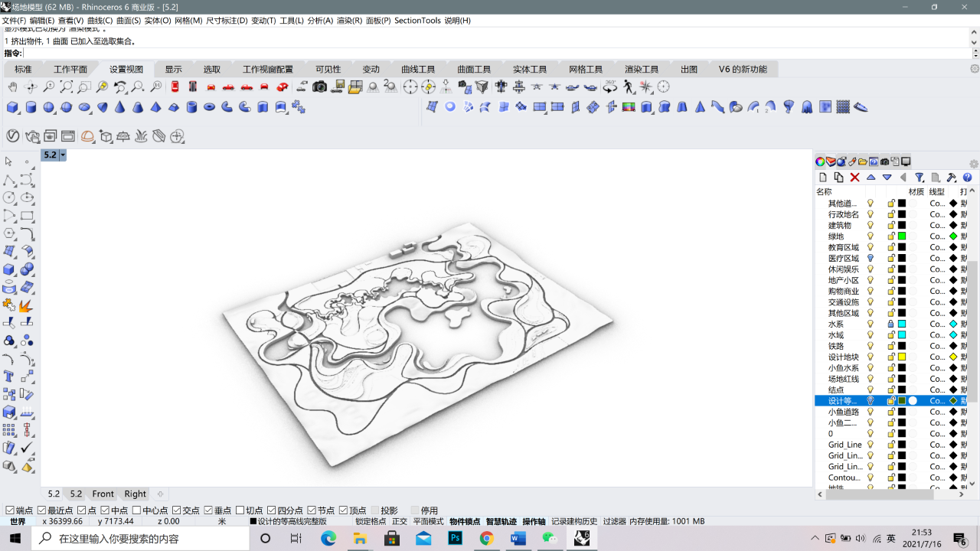Move layer up with up arrow
This screenshot has height=551, width=980.
tap(871, 178)
